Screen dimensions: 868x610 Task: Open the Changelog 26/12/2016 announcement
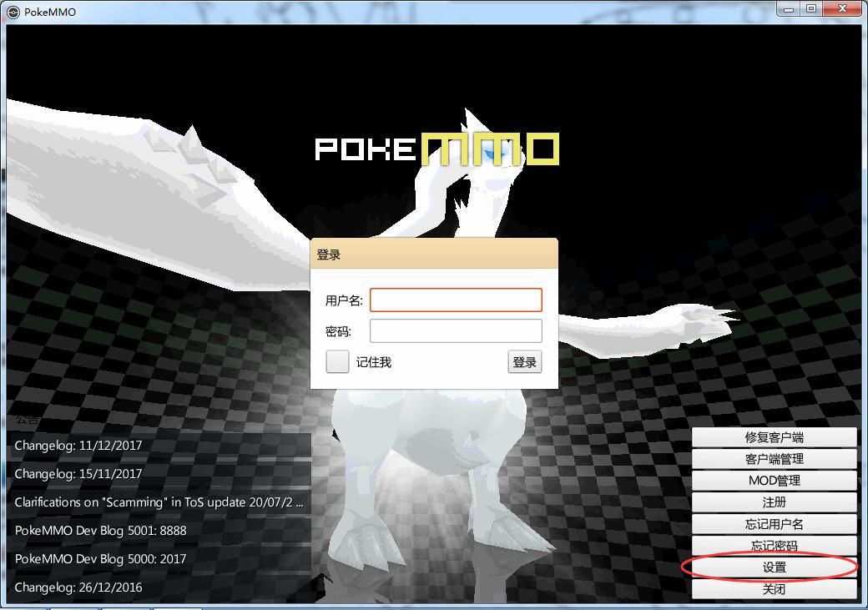click(78, 587)
